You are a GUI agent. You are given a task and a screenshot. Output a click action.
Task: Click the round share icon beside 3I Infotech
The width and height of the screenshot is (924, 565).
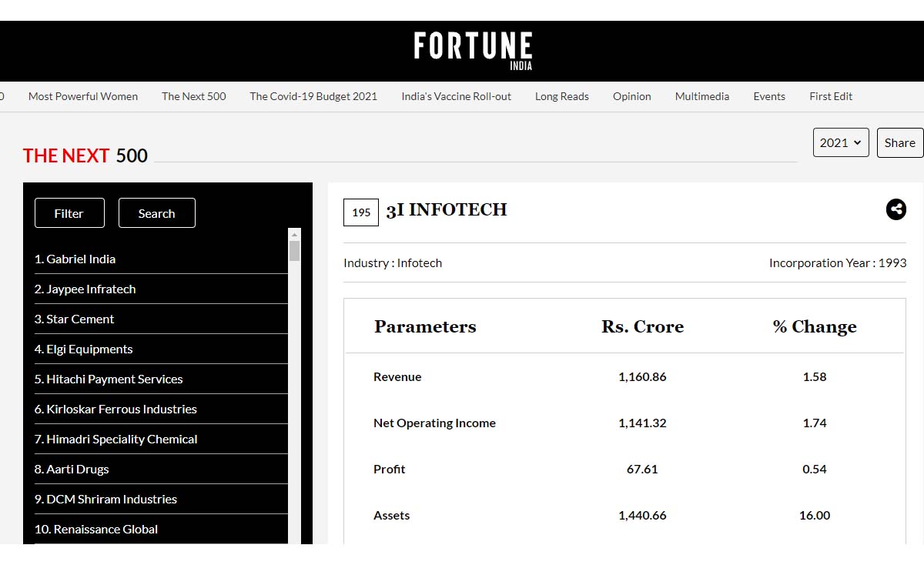(x=896, y=209)
